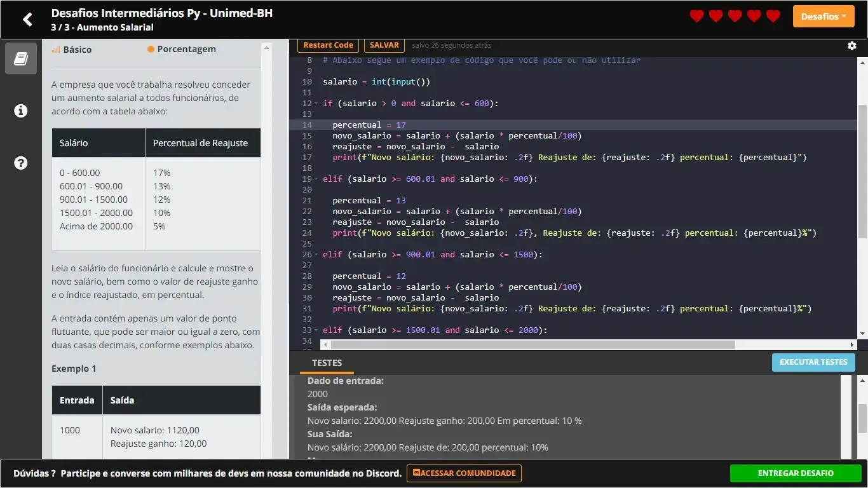The image size is (868, 488).
Task: Click the first red heart life icon
Action: (x=697, y=17)
